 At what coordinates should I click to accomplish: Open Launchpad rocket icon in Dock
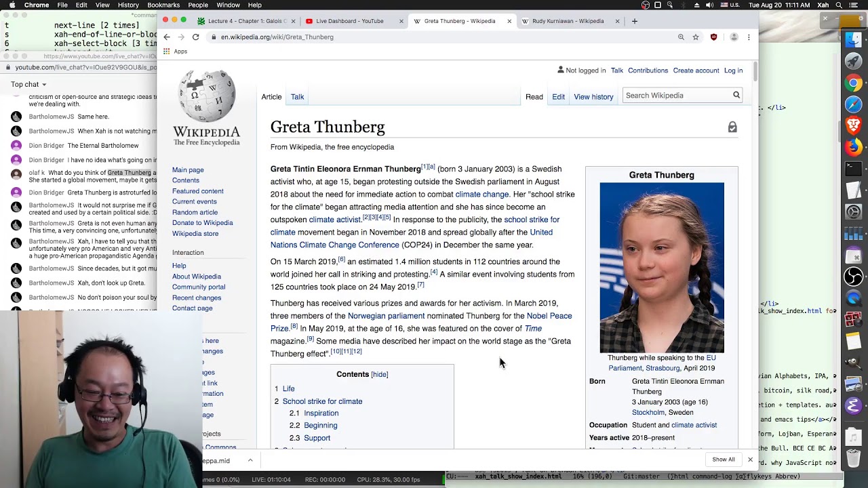[x=853, y=62]
